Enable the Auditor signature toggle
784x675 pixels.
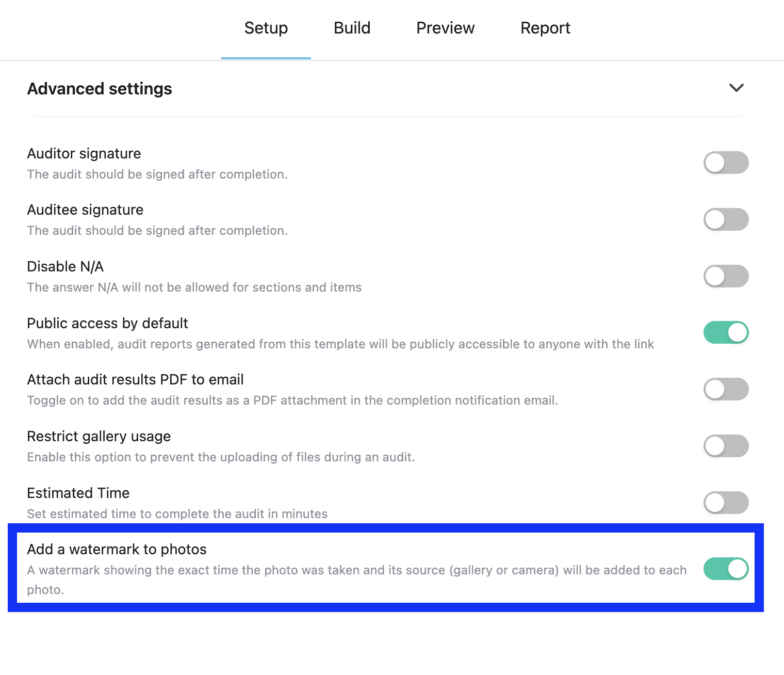point(726,163)
